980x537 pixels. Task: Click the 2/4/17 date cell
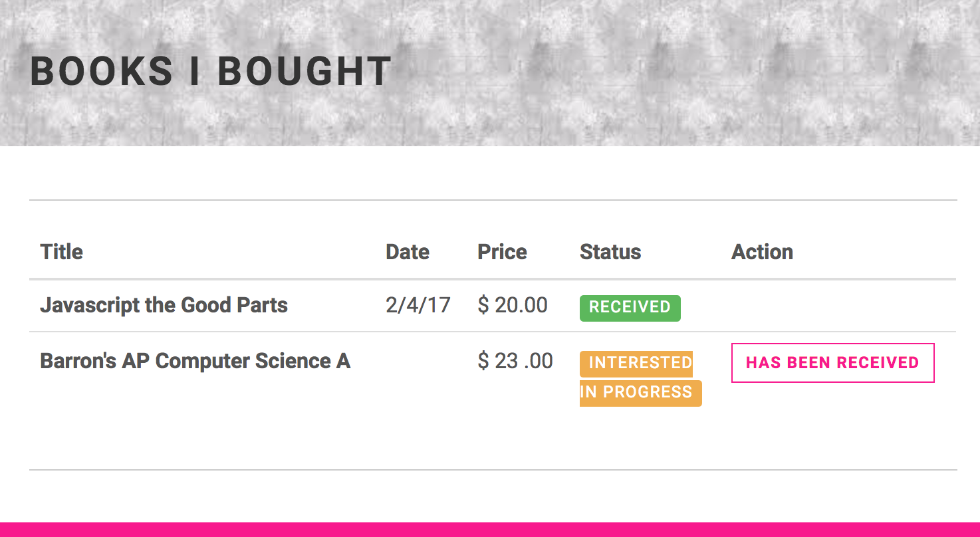pos(418,305)
